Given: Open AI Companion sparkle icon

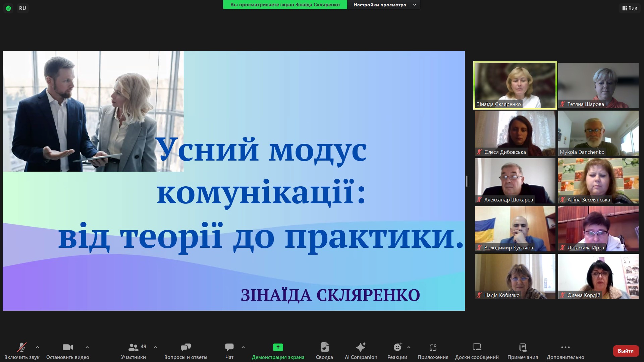Looking at the screenshot, I should 361,347.
